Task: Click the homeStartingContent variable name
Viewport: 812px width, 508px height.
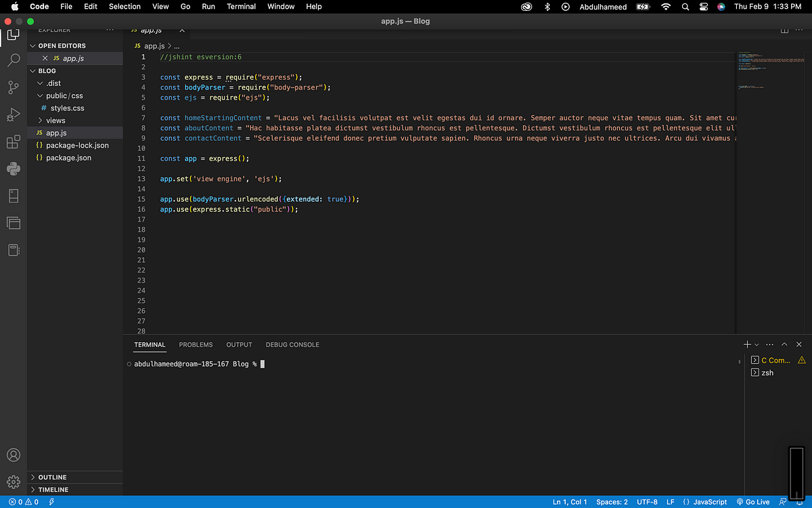Action: click(x=223, y=118)
